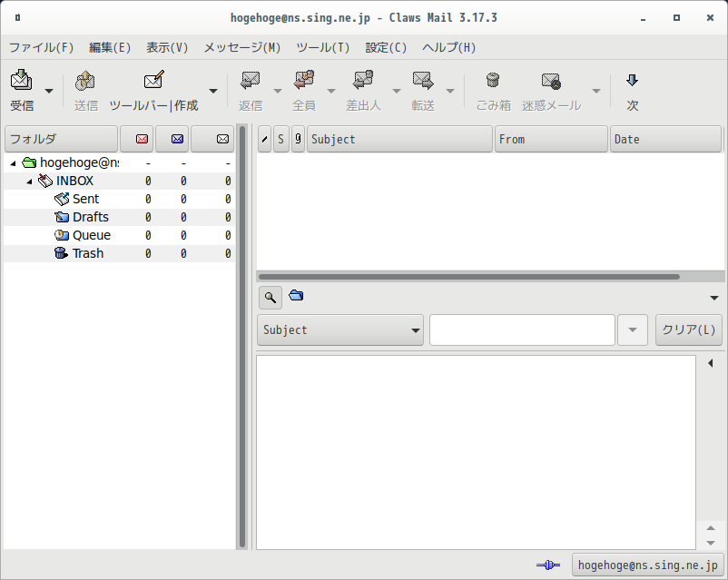This screenshot has width=728, height=580.
Task: Click the quick search text field
Action: coord(522,329)
